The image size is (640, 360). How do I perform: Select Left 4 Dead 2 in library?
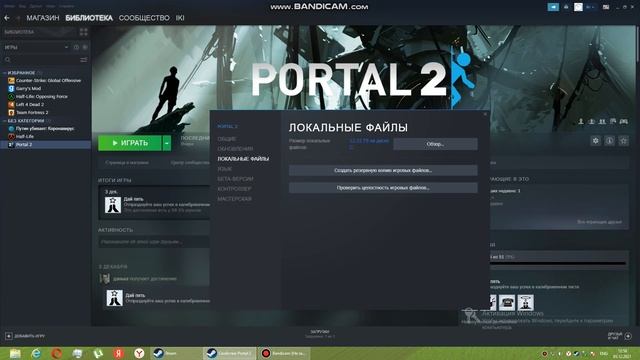click(26, 104)
